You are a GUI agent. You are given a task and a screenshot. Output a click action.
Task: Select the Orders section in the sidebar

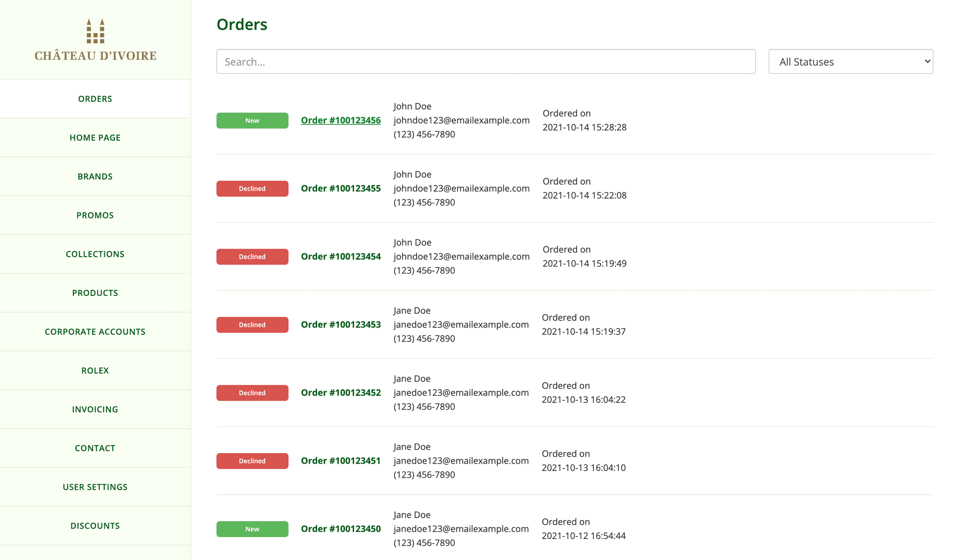click(x=95, y=98)
